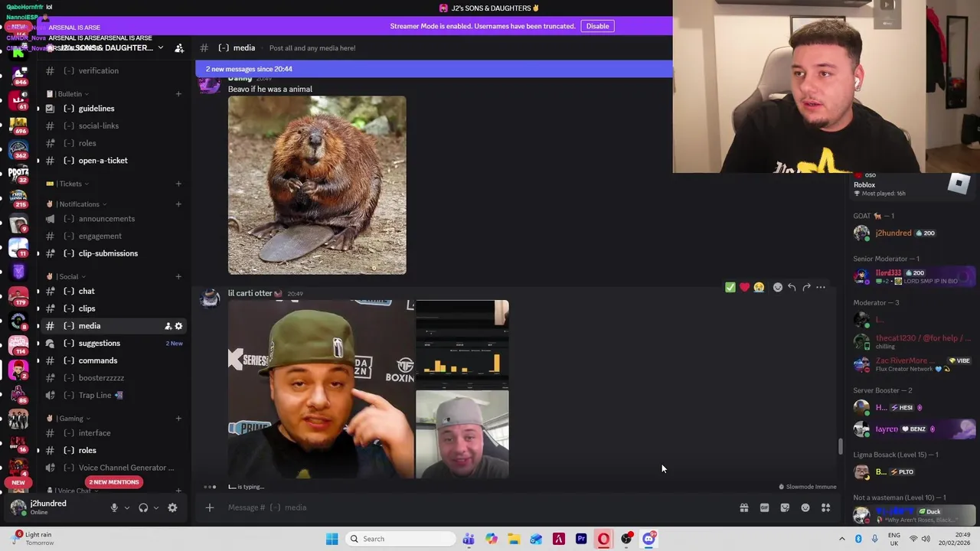
Task: Open lil carti otter's profile name
Action: coord(250,293)
